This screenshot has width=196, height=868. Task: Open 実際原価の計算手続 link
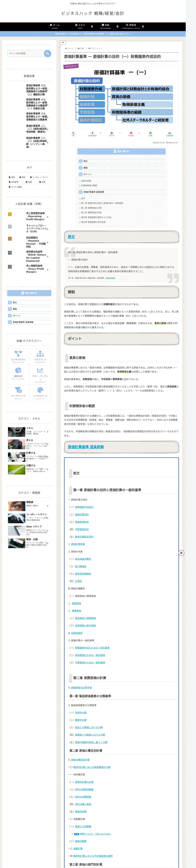point(81,688)
